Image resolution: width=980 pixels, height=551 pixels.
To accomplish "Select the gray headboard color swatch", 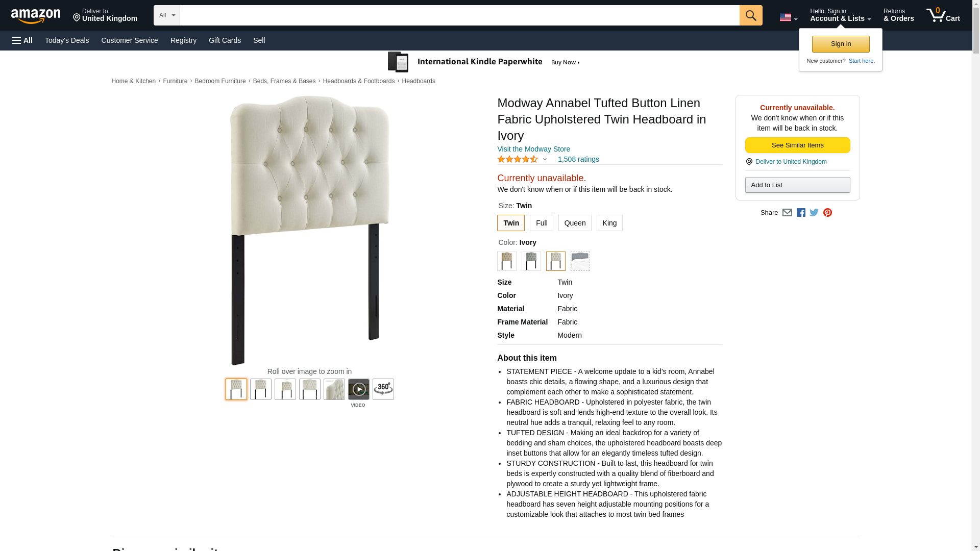I will (x=531, y=261).
